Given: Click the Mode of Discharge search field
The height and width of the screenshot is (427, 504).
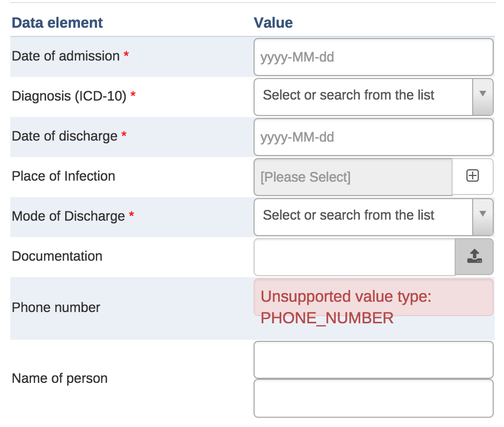Looking at the screenshot, I should pyautogui.click(x=362, y=217).
